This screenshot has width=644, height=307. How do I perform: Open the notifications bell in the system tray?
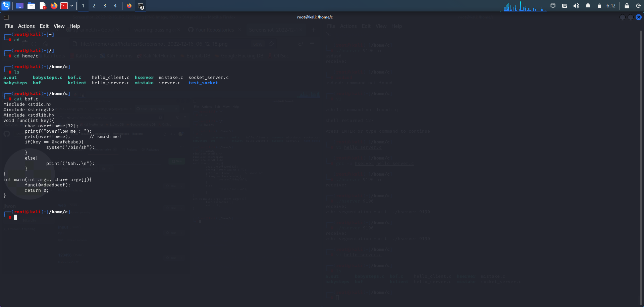point(588,6)
